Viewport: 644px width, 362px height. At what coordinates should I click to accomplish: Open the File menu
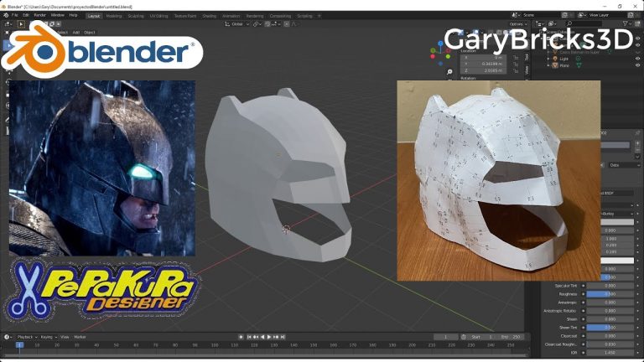[15, 15]
